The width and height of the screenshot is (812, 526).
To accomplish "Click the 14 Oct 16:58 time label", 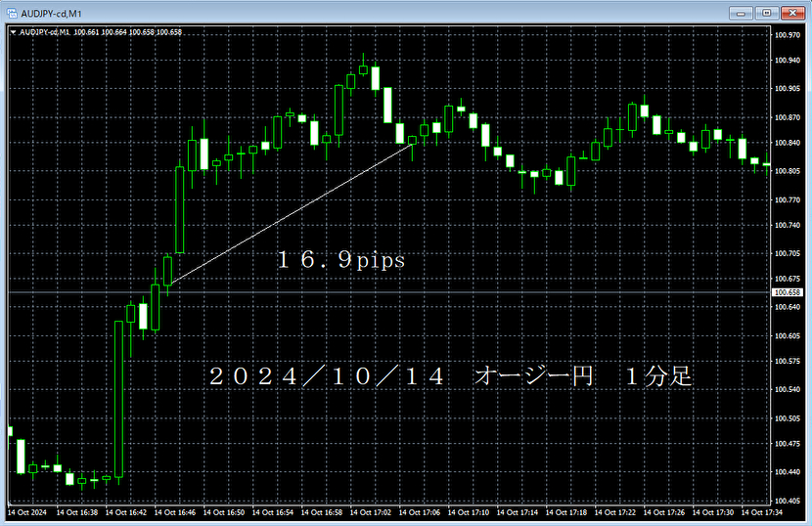I will [322, 512].
